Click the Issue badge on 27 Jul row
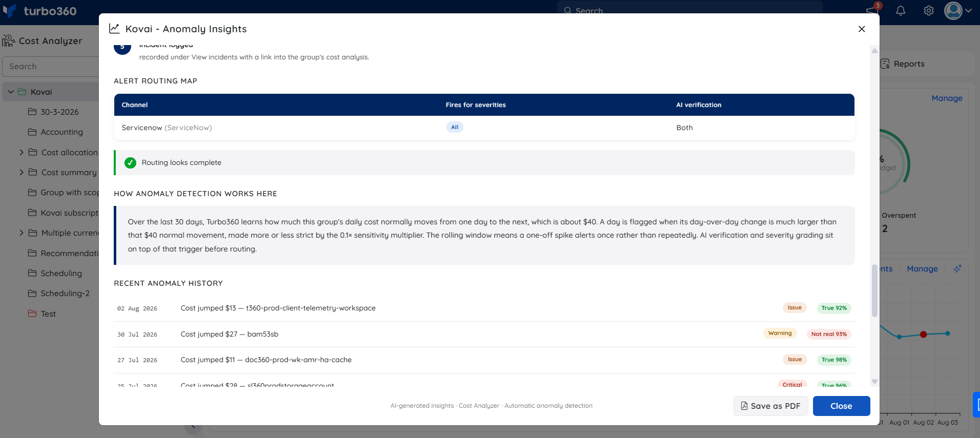This screenshot has width=980, height=438. point(795,359)
